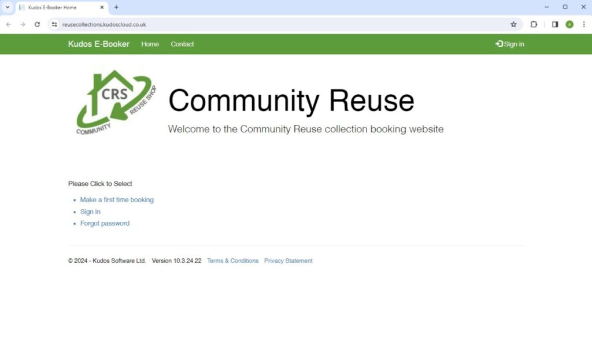Reload the page with the refresh icon
The image size is (592, 364).
(37, 24)
